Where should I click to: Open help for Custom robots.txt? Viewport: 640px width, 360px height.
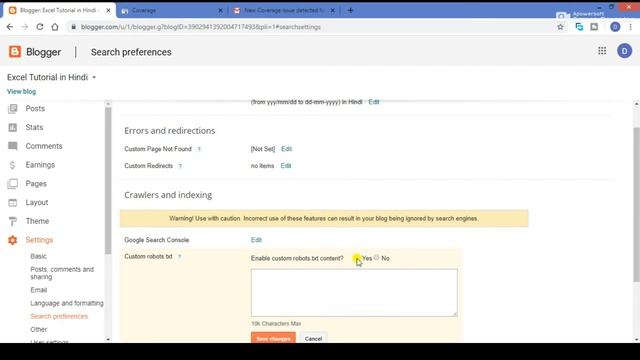point(180,256)
